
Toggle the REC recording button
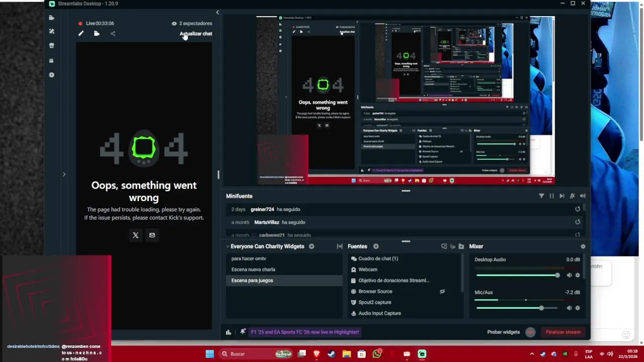tap(530, 332)
